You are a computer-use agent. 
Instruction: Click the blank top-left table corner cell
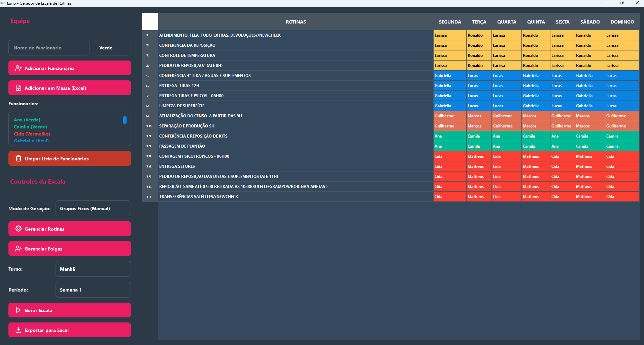[150, 22]
